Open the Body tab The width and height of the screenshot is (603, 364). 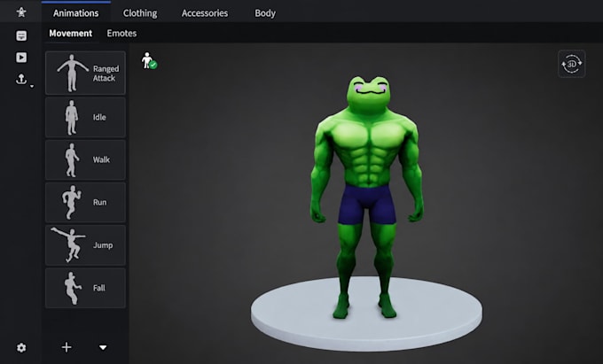point(265,13)
